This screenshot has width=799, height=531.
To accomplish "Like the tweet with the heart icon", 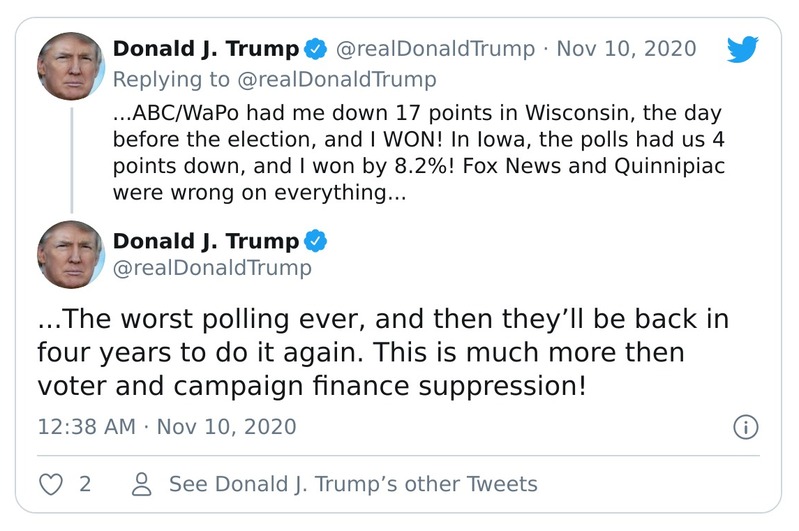I will coord(50,484).
